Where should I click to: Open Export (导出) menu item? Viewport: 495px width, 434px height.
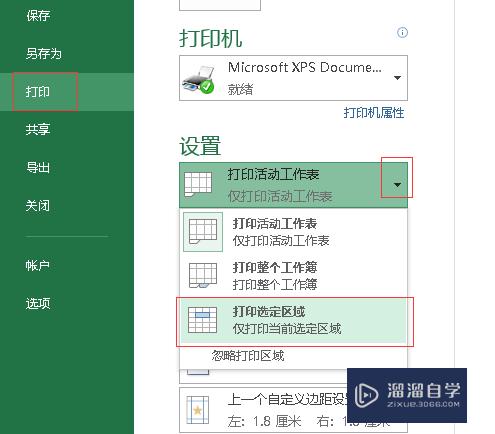click(x=38, y=167)
